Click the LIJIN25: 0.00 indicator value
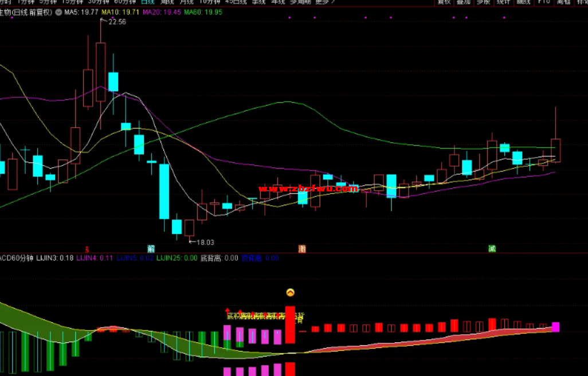Screen dimensions: 588x376 point(177,258)
